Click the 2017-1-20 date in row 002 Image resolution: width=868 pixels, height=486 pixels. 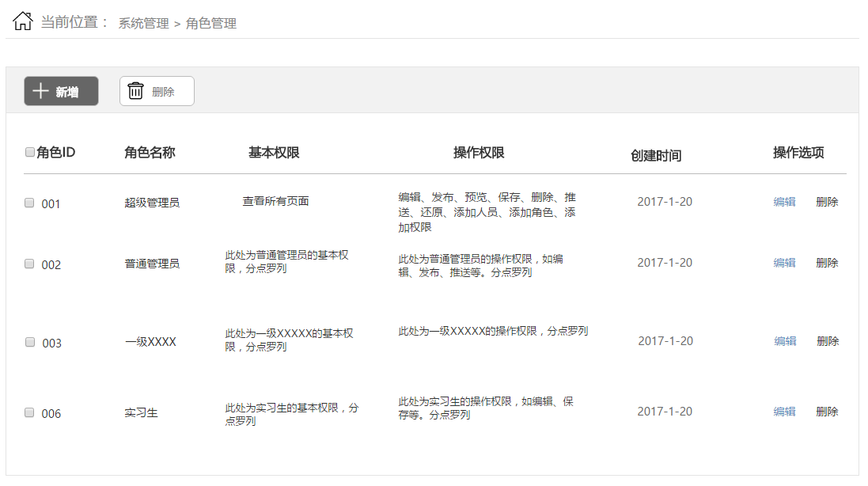point(665,262)
